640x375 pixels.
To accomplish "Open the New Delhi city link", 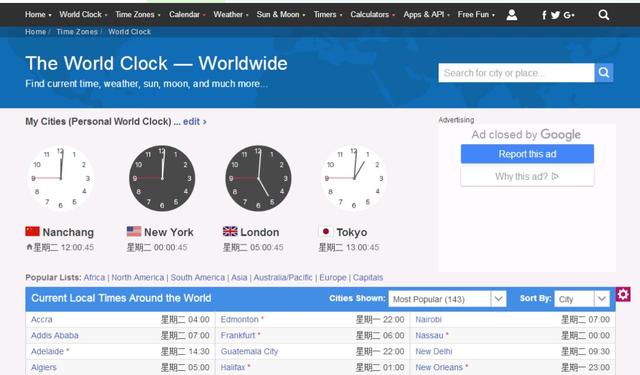I will point(434,351).
